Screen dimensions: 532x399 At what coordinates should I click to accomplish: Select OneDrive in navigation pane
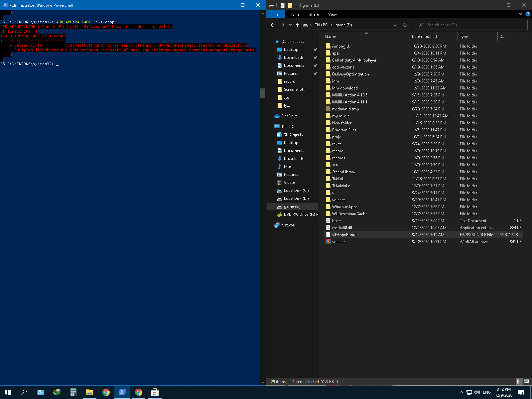pyautogui.click(x=289, y=116)
